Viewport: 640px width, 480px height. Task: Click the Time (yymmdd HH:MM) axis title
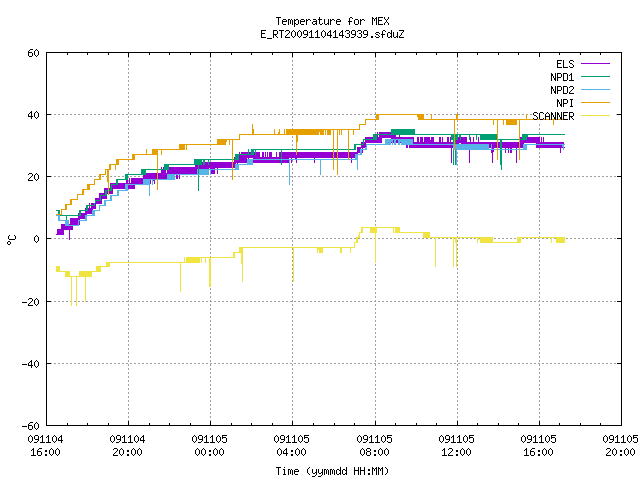(332, 471)
